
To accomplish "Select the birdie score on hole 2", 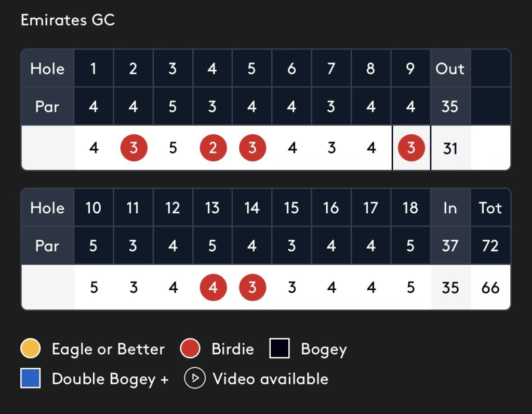I will (x=134, y=148).
